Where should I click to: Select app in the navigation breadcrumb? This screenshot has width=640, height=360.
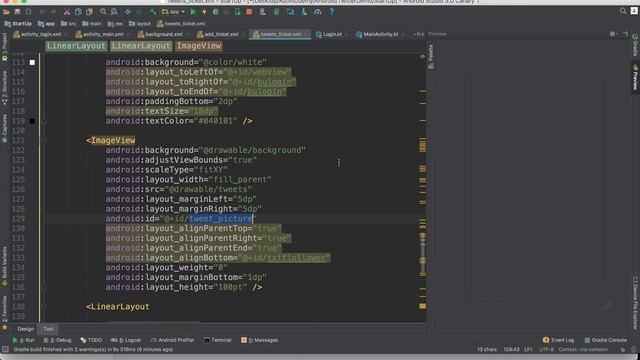point(46,24)
